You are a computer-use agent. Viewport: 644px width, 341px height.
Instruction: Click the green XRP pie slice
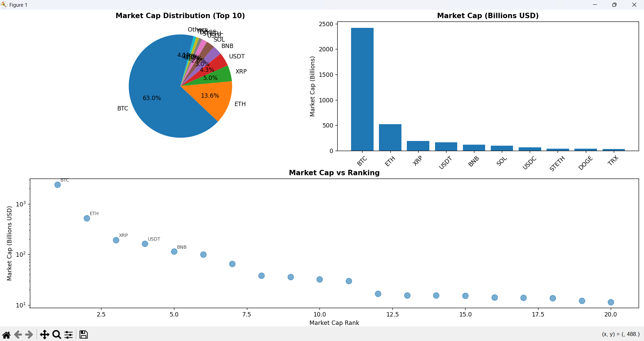pos(218,77)
